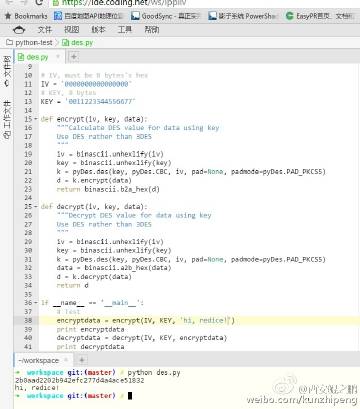This screenshot has height=409, width=360.
Task: Click the 'hi, redice!' terminal output
Action: pyautogui.click(x=37, y=388)
